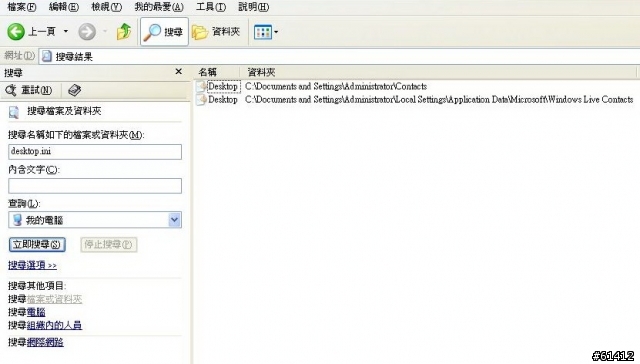The height and width of the screenshot is (364, 640).
Task: Click the file icon of the Contacts Desktop result
Action: [x=201, y=87]
